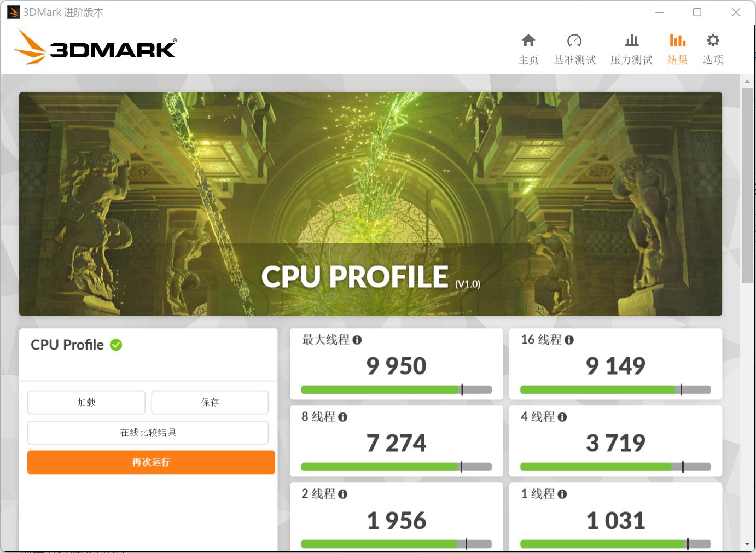Click the 保存 save button
The width and height of the screenshot is (756, 553).
[210, 402]
